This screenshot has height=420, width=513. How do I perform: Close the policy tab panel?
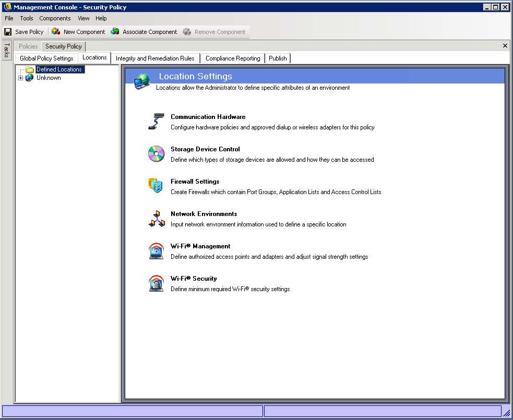(x=505, y=46)
